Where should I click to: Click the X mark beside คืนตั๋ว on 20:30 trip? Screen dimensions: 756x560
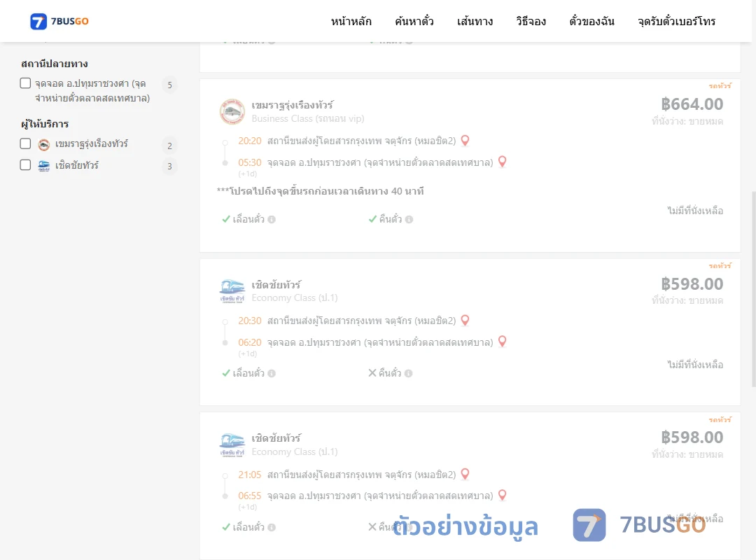(x=372, y=373)
